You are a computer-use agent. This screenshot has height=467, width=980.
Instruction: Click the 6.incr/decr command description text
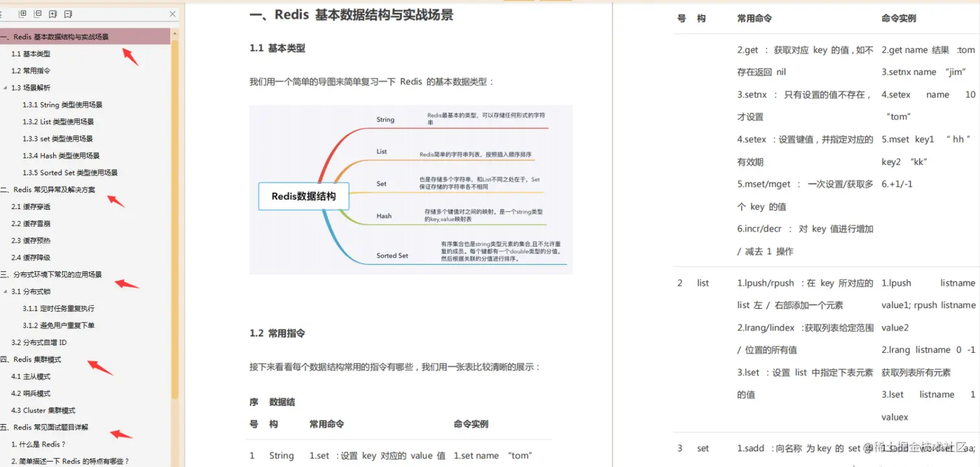(805, 240)
